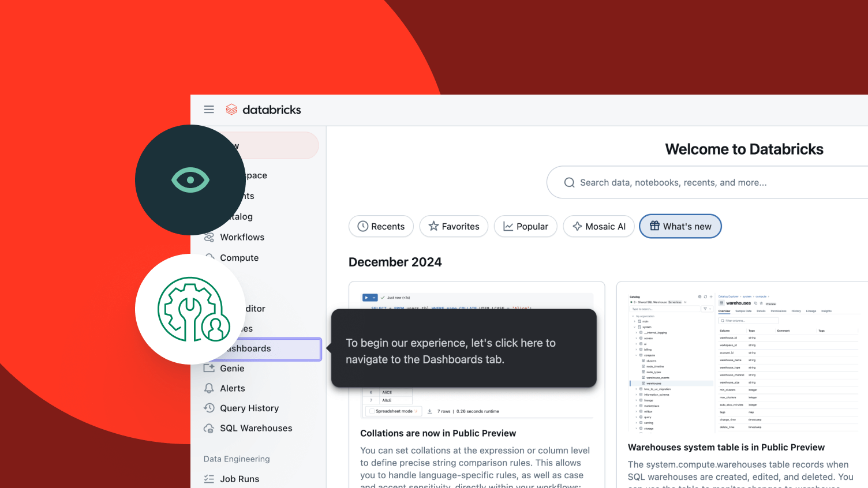
Task: Select 'clusters' table in catalog tree
Action: coord(651,361)
